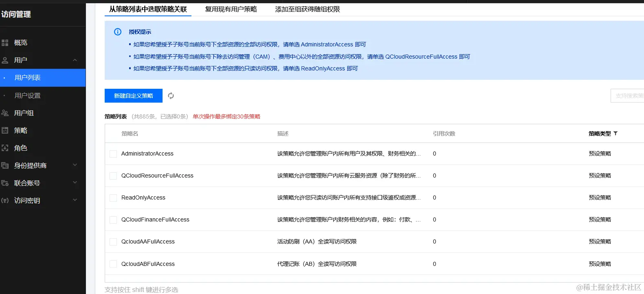This screenshot has width=644, height=294.
Task: Check the QcloudAAFullAccess policy checkbox
Action: click(113, 242)
